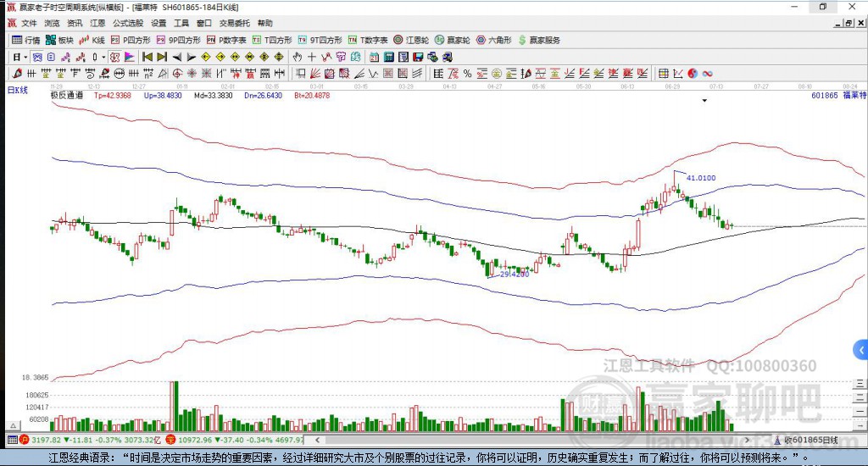Open the 赢家轮 tool
Screen dimensions: 868x466
pyautogui.click(x=453, y=40)
